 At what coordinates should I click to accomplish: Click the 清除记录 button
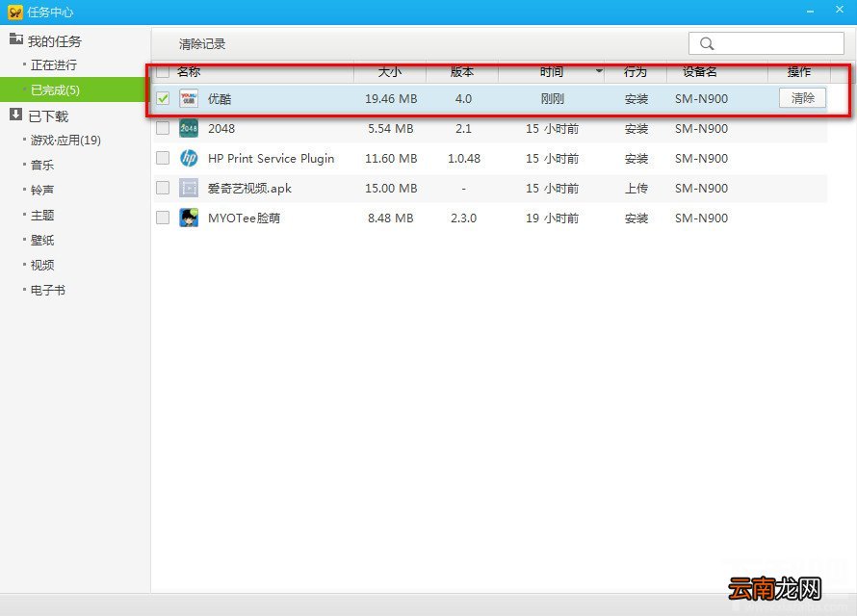pos(202,44)
